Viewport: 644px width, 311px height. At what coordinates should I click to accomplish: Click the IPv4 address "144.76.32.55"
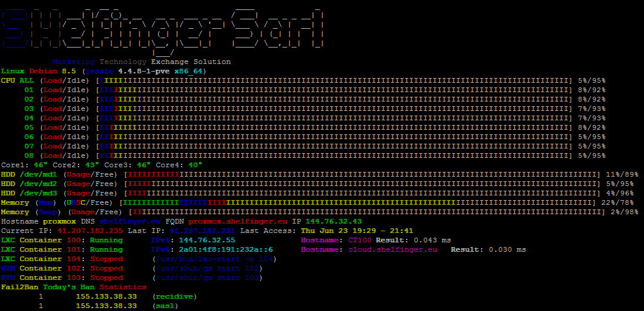[207, 240]
